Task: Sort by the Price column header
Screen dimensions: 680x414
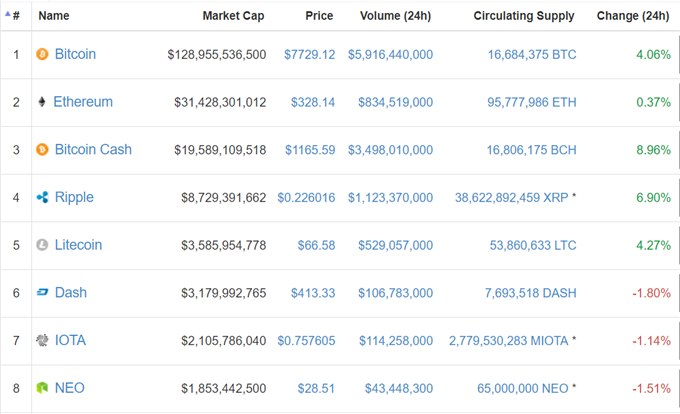Action: coord(319,16)
